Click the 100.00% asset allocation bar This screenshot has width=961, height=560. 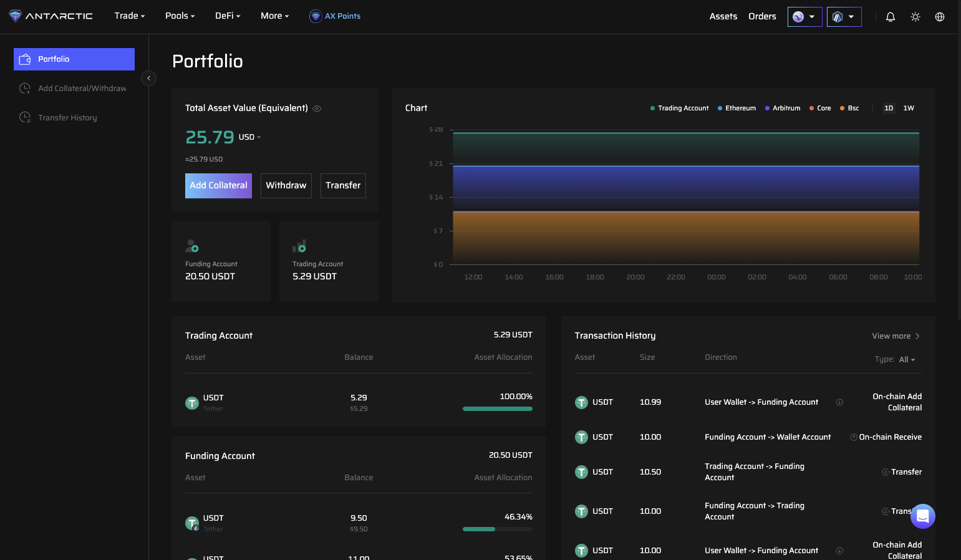(498, 409)
